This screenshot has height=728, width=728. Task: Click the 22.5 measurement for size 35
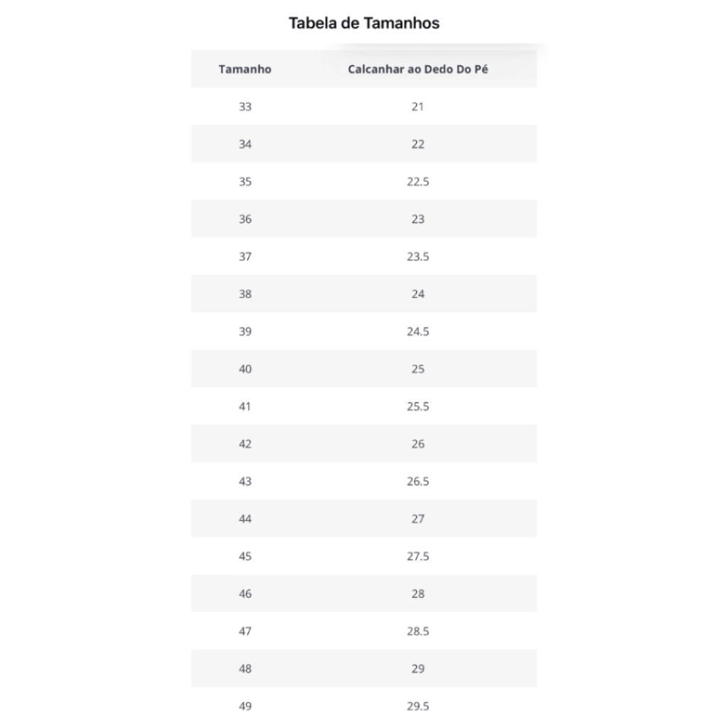click(x=418, y=181)
